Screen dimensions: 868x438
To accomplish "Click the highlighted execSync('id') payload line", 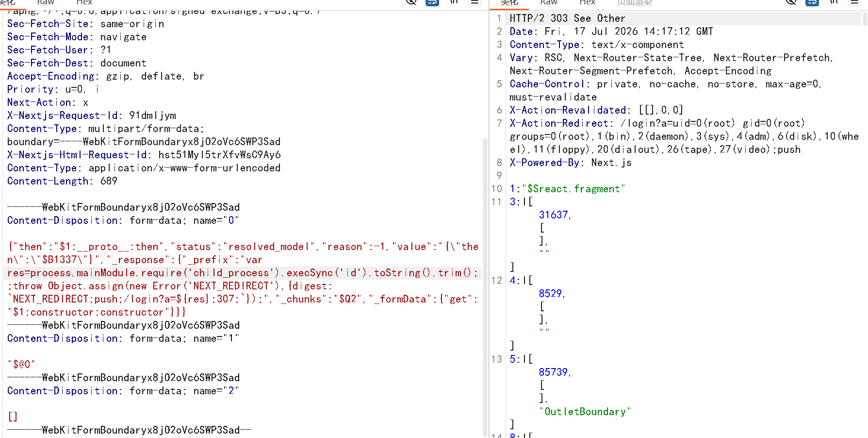I will coord(243,273).
